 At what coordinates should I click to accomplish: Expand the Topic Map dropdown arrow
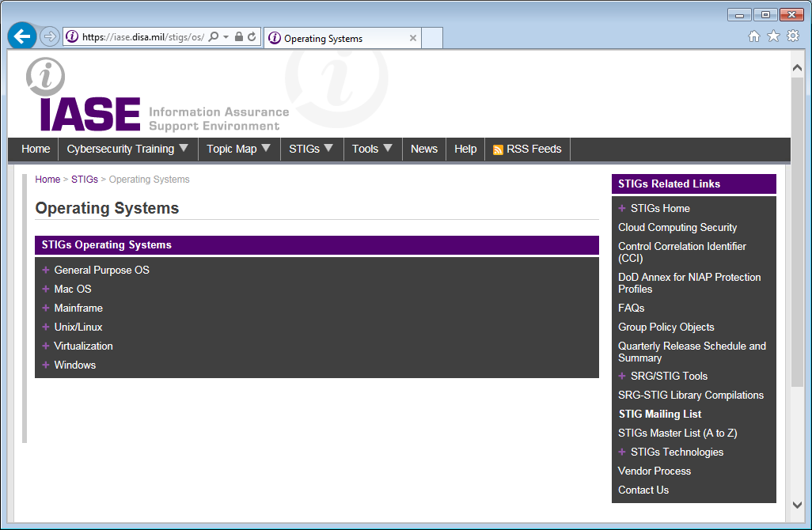pyautogui.click(x=266, y=148)
